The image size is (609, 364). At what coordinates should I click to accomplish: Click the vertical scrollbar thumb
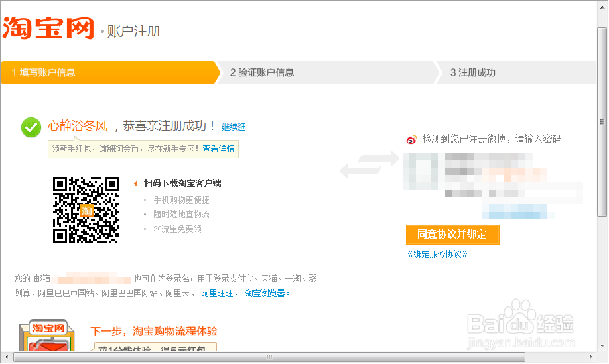click(x=602, y=122)
